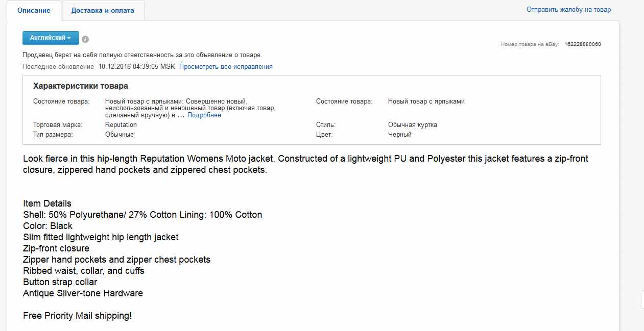Click the Button strap collar line
The width and height of the screenshot is (644, 331).
click(x=60, y=282)
